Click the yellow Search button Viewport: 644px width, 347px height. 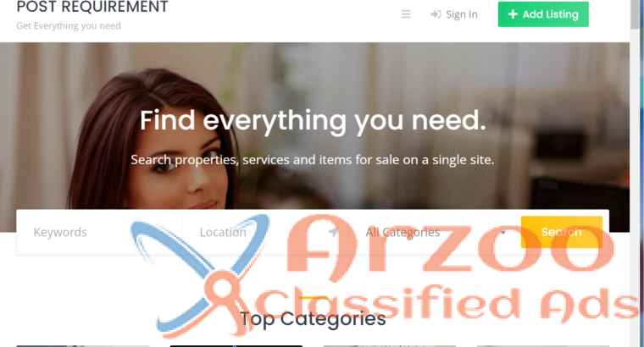pos(562,232)
